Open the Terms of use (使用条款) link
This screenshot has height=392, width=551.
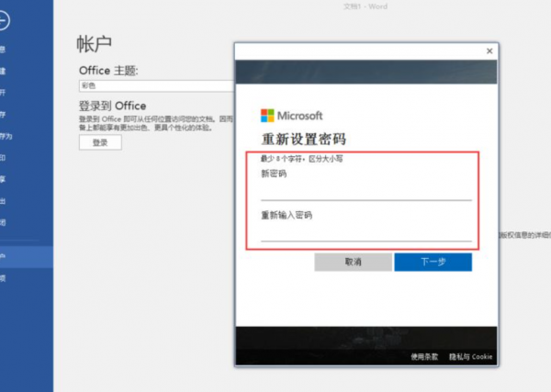click(424, 357)
